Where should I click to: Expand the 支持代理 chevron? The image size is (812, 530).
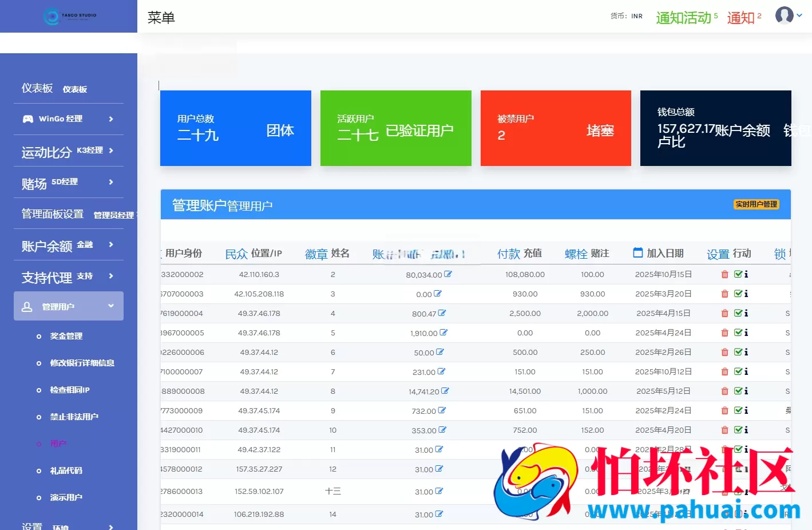(x=111, y=276)
